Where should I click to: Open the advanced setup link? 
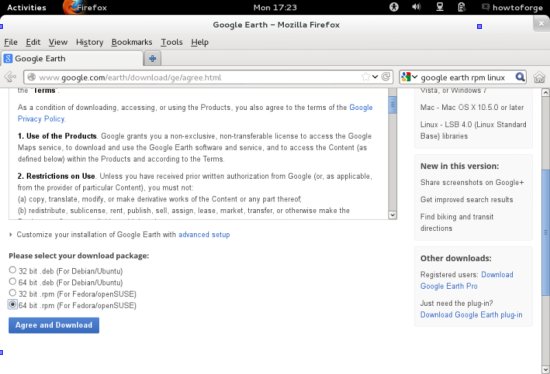tap(204, 234)
